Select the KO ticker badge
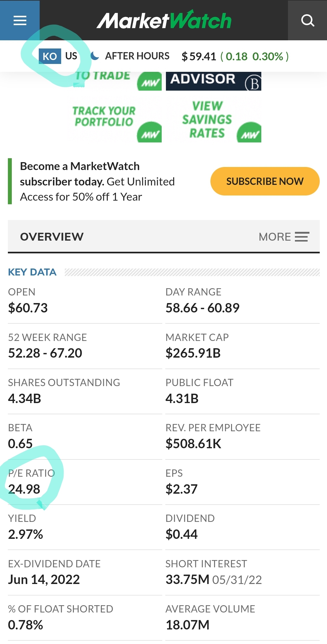This screenshot has height=644, width=327. (x=50, y=56)
